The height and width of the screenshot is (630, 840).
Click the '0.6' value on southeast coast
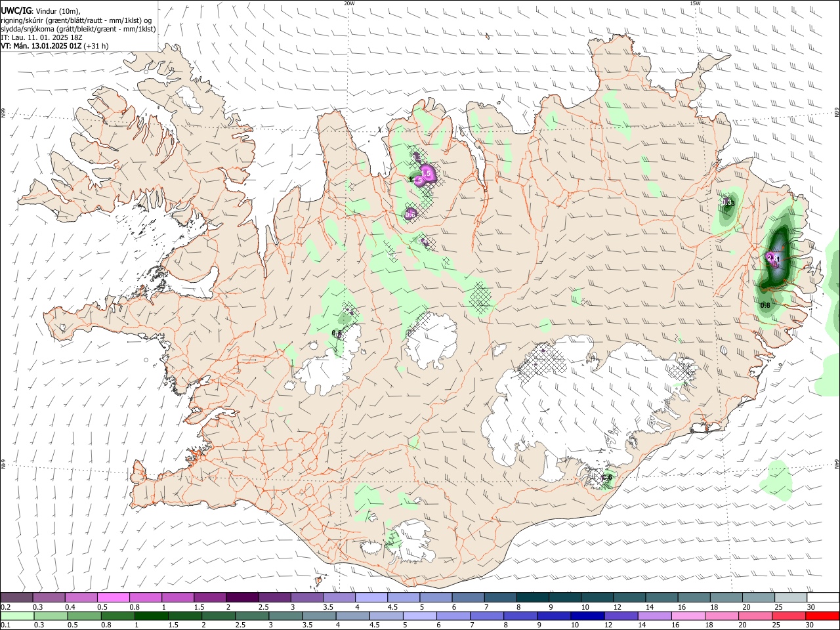[x=607, y=478]
